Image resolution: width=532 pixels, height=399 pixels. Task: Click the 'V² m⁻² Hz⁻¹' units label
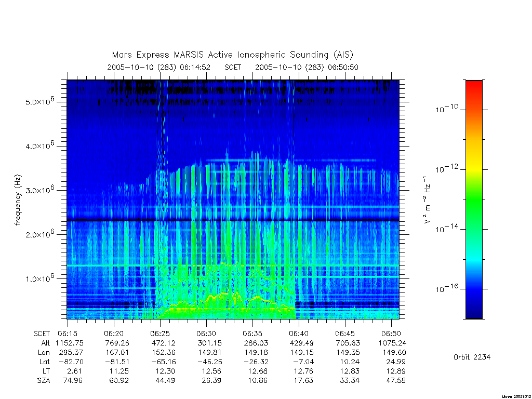pos(427,200)
